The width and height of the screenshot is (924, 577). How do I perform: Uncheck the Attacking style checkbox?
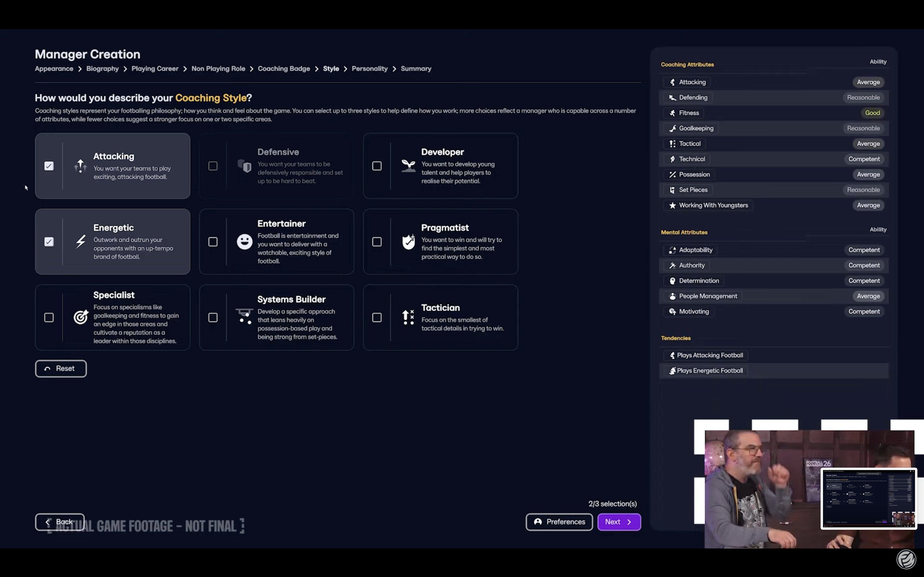[x=49, y=166]
